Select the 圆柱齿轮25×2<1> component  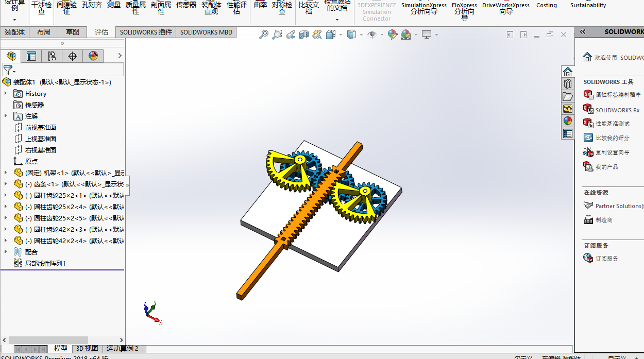69,195
